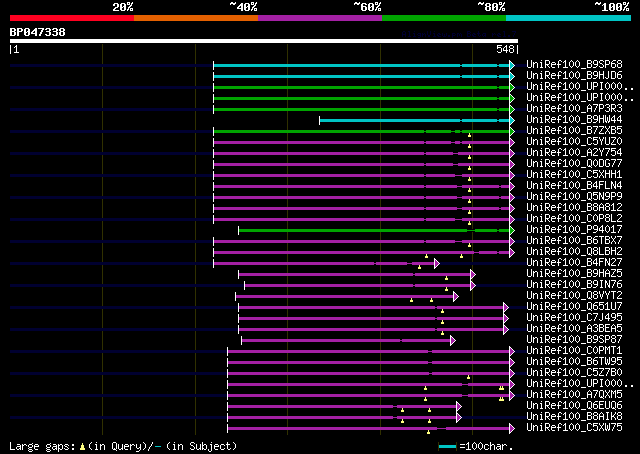Select the UniRef100_B9SP87 label
640x454 pixels.
(574, 340)
